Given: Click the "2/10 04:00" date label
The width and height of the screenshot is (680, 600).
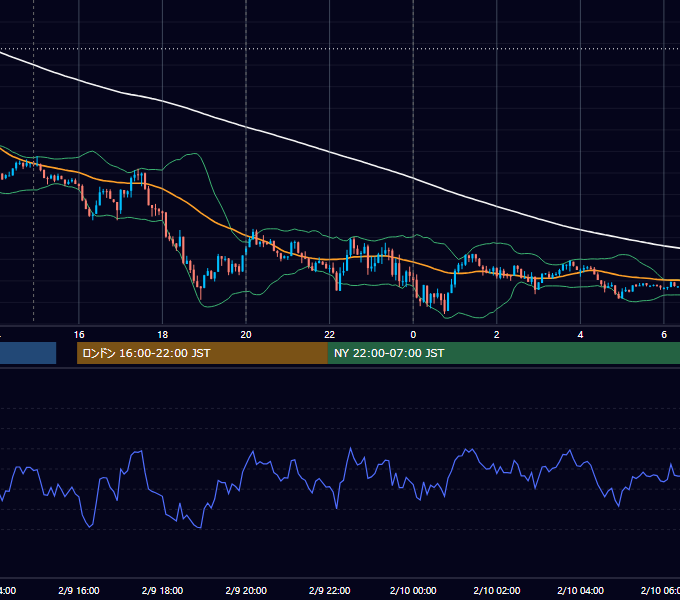Looking at the screenshot, I should point(580,590).
